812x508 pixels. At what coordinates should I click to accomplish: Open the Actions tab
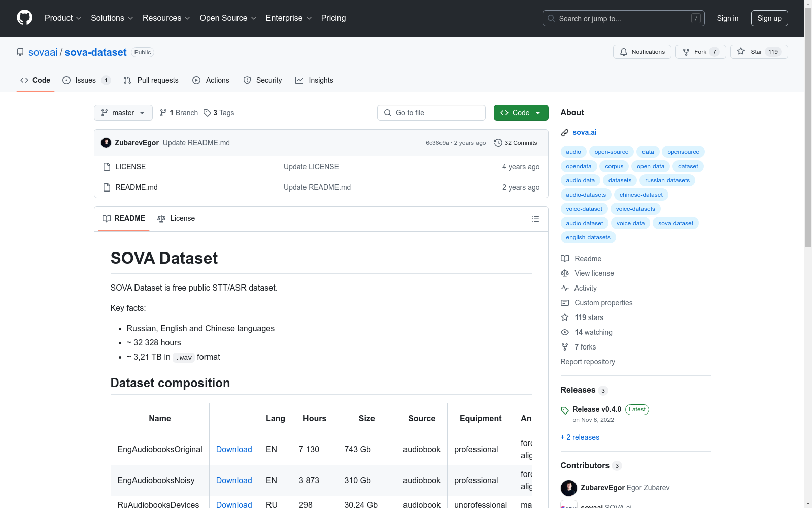click(211, 80)
